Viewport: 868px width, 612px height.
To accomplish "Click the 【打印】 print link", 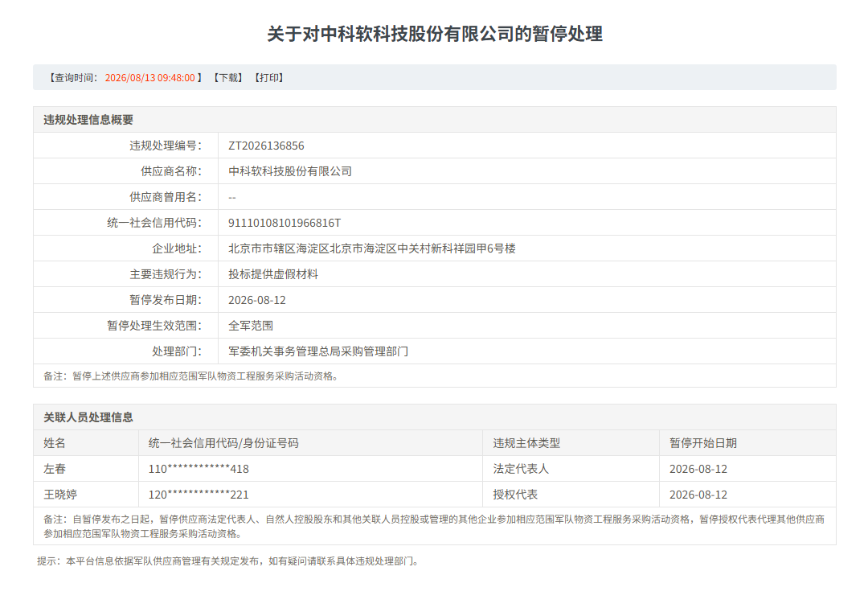I will pyautogui.click(x=269, y=77).
